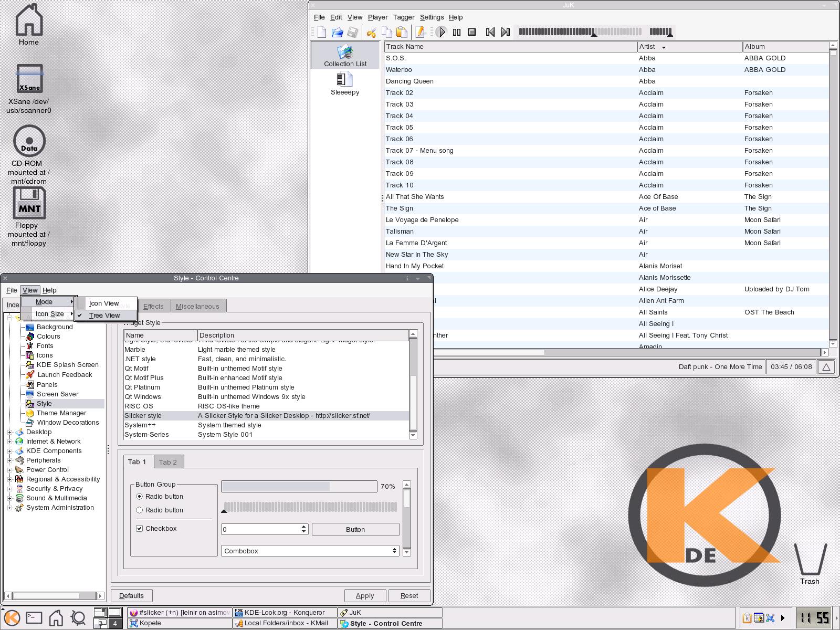Open the XSane scanner desktop icon

[29, 89]
